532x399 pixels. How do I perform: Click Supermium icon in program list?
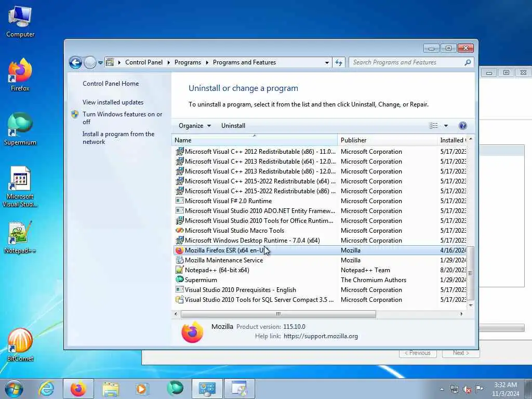(179, 280)
